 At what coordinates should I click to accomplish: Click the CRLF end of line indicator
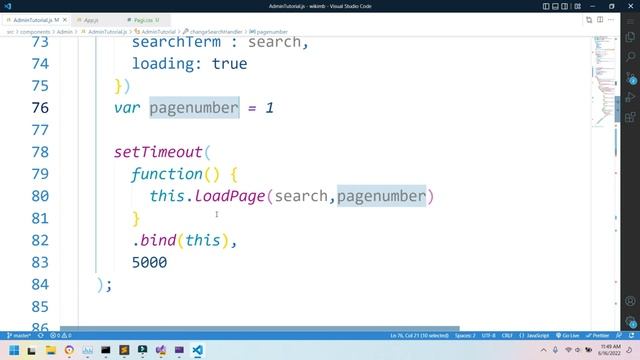(x=507, y=336)
